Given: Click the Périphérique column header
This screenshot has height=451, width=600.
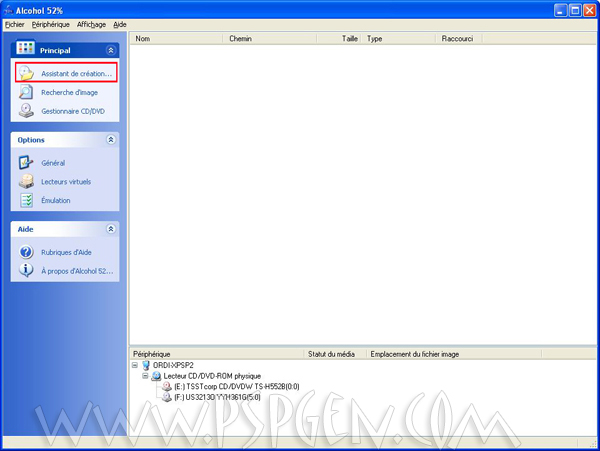Looking at the screenshot, I should point(217,354).
